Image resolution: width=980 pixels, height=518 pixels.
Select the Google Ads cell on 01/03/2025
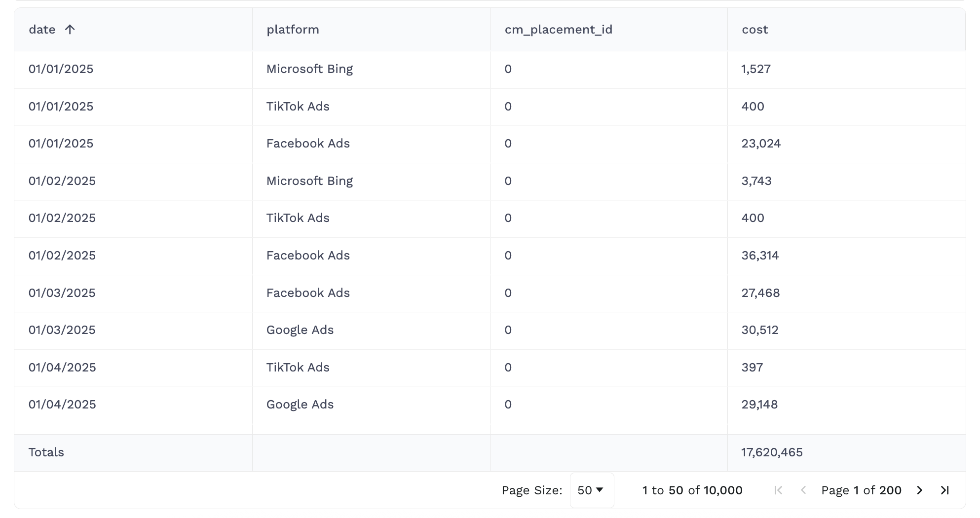click(x=300, y=330)
